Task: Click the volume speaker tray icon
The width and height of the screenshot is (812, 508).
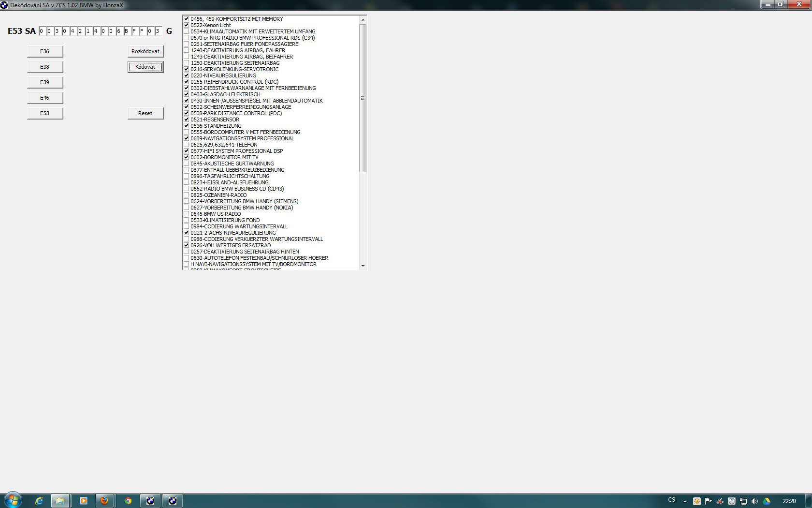Action: 755,501
